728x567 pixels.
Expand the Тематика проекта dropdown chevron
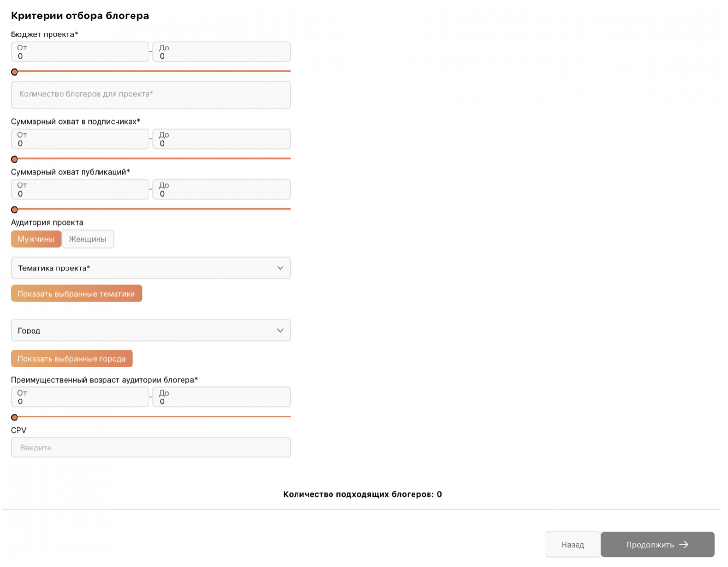(280, 268)
